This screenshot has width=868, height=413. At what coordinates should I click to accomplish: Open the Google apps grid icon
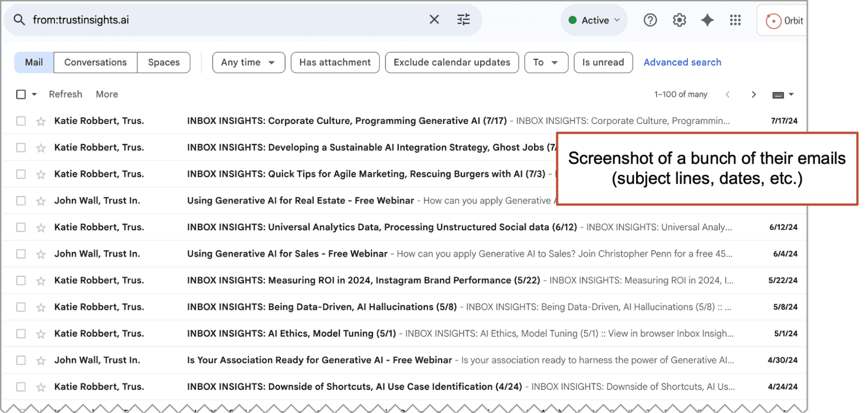click(x=735, y=20)
